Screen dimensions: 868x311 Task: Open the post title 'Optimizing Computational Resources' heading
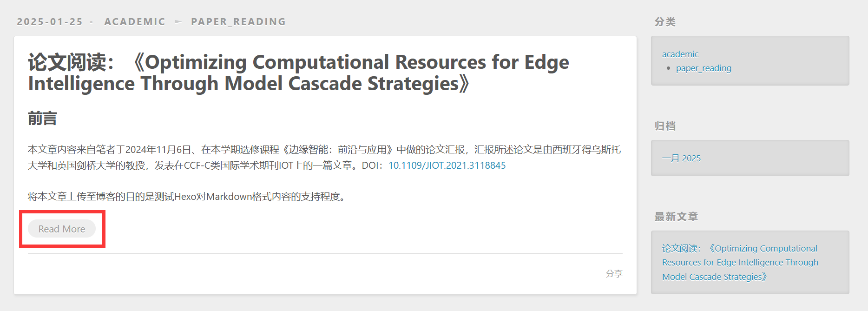pos(298,73)
